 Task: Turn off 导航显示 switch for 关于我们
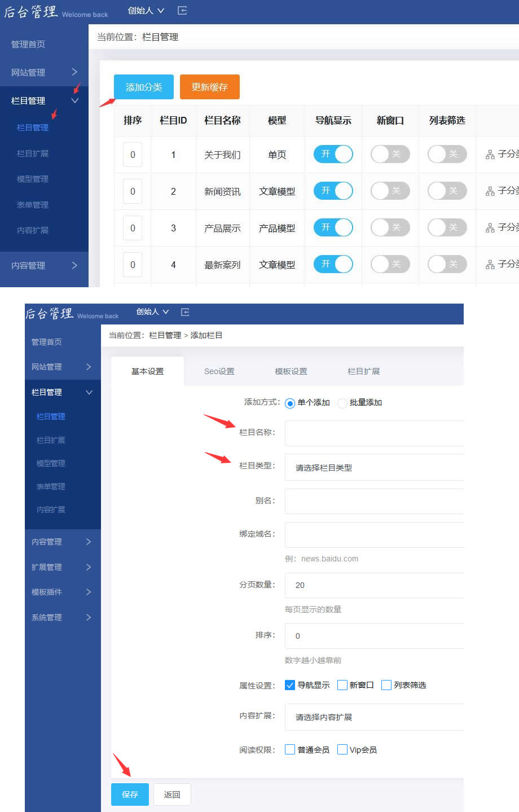click(333, 154)
